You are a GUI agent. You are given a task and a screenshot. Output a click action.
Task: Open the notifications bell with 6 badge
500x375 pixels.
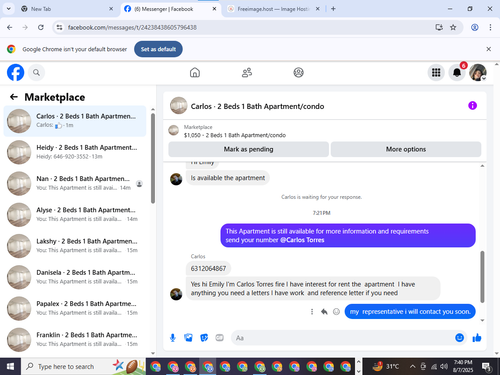point(457,72)
